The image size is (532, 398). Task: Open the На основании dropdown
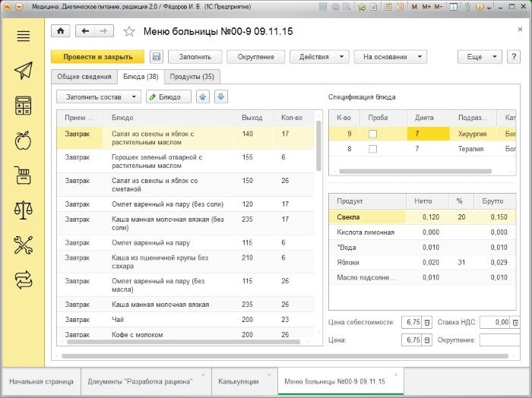tap(390, 57)
